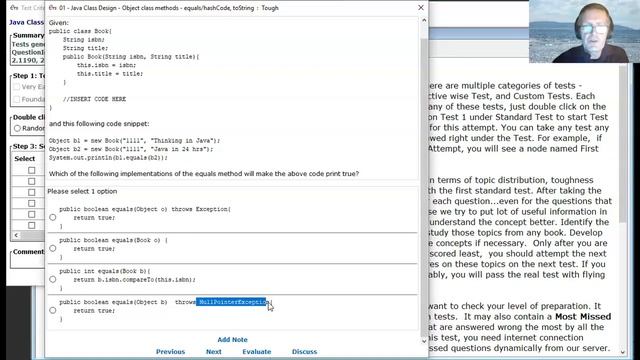Select the throws NullPointerException option

53,310
